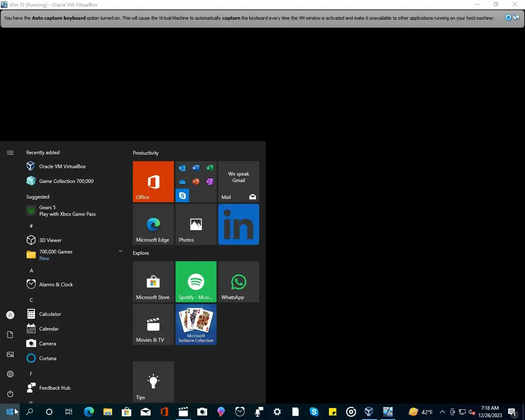The height and width of the screenshot is (420, 525).
Task: Open Skype on the taskbar
Action: point(314,412)
